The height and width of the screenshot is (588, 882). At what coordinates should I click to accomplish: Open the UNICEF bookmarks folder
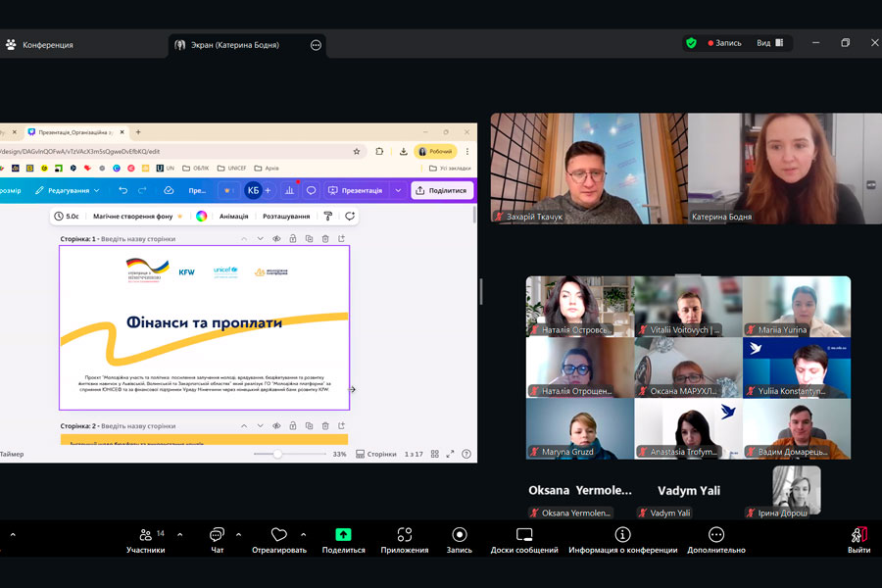click(x=231, y=168)
